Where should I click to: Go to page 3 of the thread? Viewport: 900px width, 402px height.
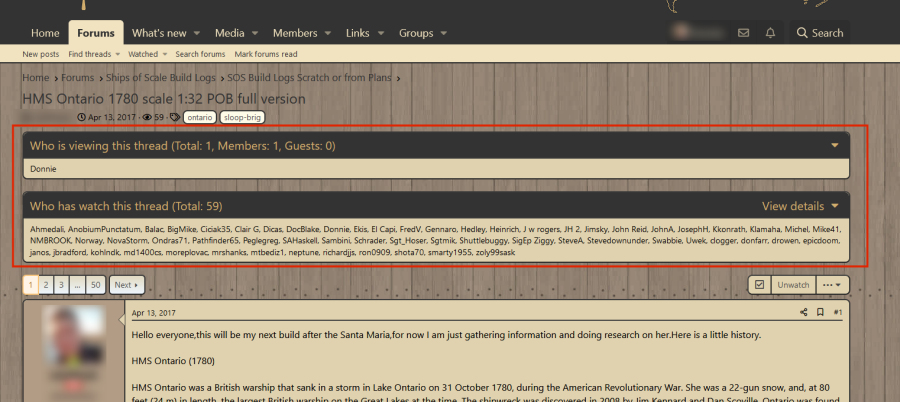pos(61,285)
